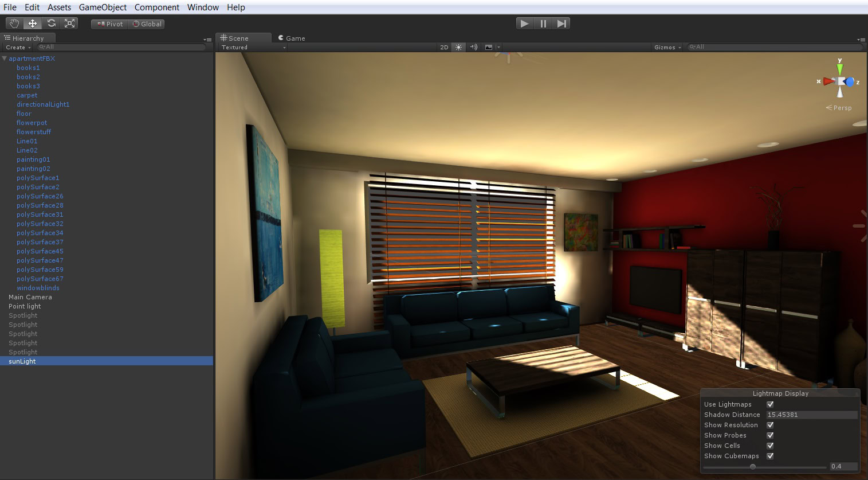Click the Pause button

coord(543,24)
